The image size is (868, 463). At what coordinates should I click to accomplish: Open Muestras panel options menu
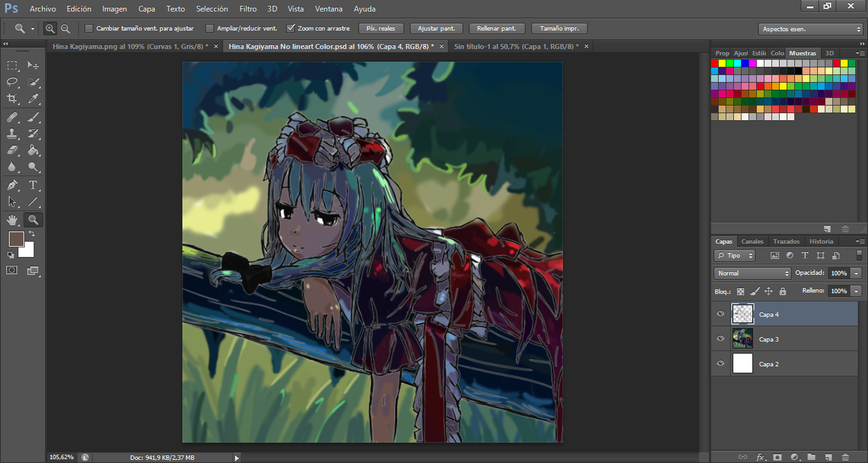860,53
